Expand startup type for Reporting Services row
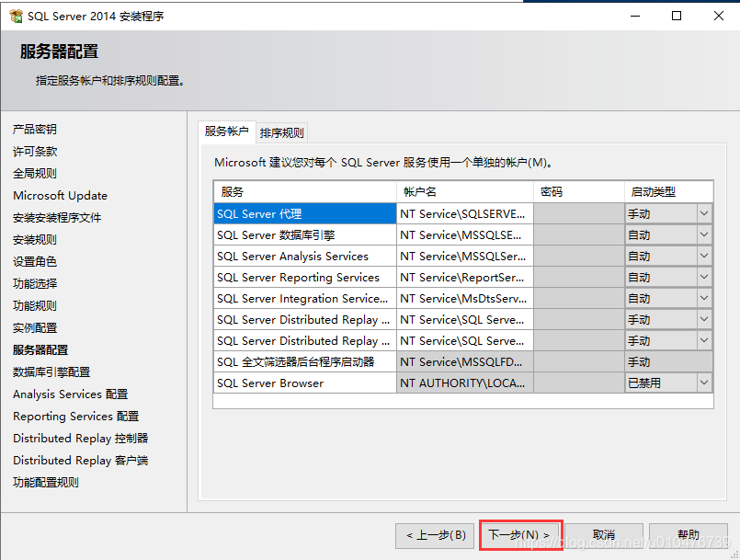 pos(704,277)
